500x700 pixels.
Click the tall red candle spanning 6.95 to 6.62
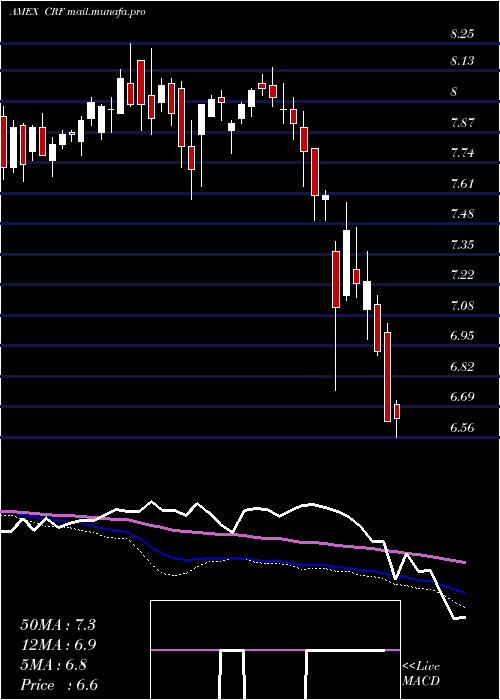pos(388,377)
